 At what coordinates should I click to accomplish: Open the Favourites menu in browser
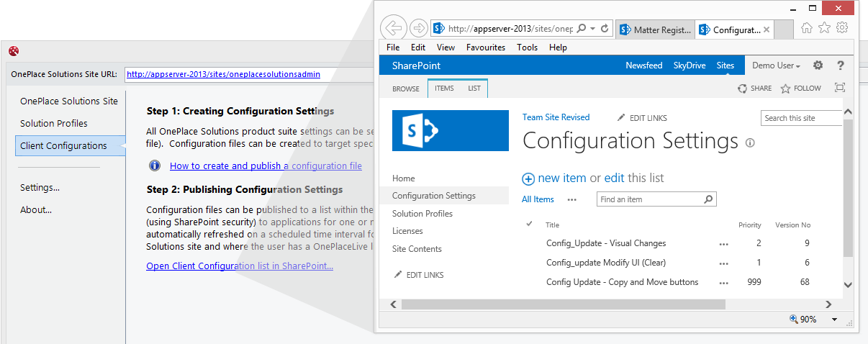pyautogui.click(x=485, y=47)
